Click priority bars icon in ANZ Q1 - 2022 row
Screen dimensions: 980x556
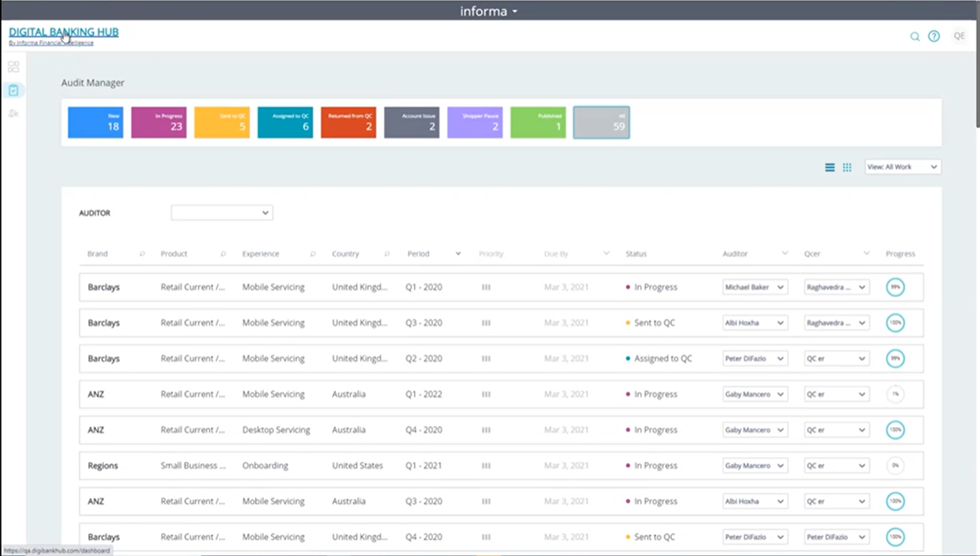click(486, 395)
